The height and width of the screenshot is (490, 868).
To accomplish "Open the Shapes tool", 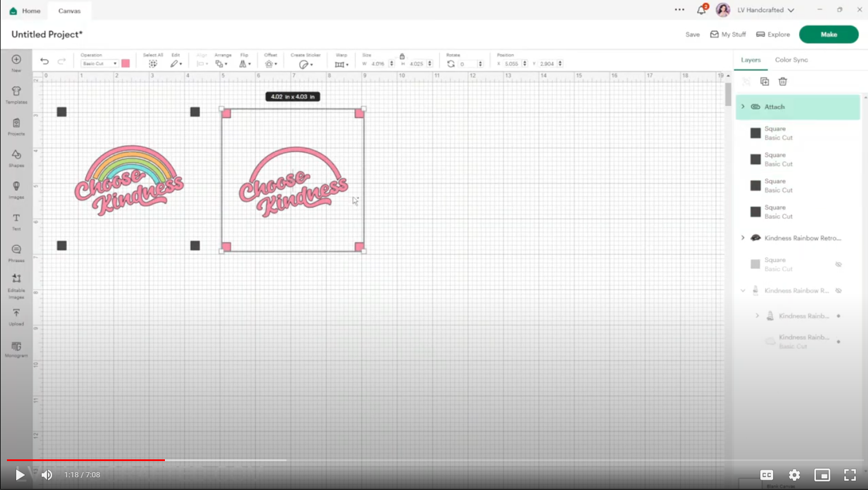I will click(16, 158).
